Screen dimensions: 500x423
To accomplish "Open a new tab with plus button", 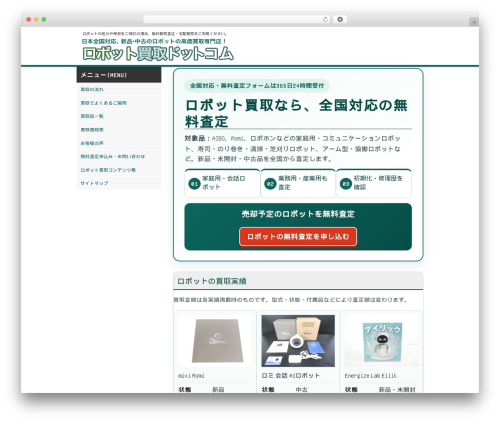I will pos(474,22).
